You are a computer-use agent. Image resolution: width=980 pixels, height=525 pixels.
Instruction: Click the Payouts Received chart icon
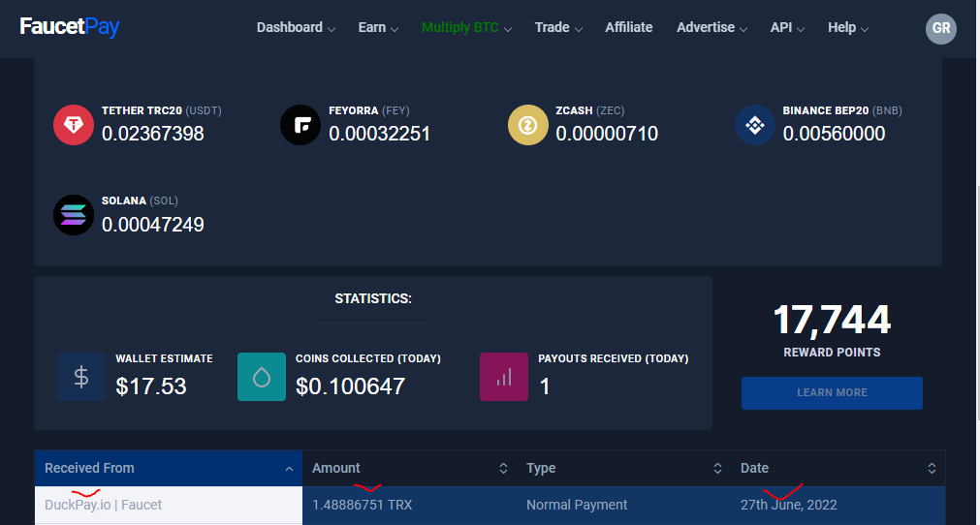point(504,377)
